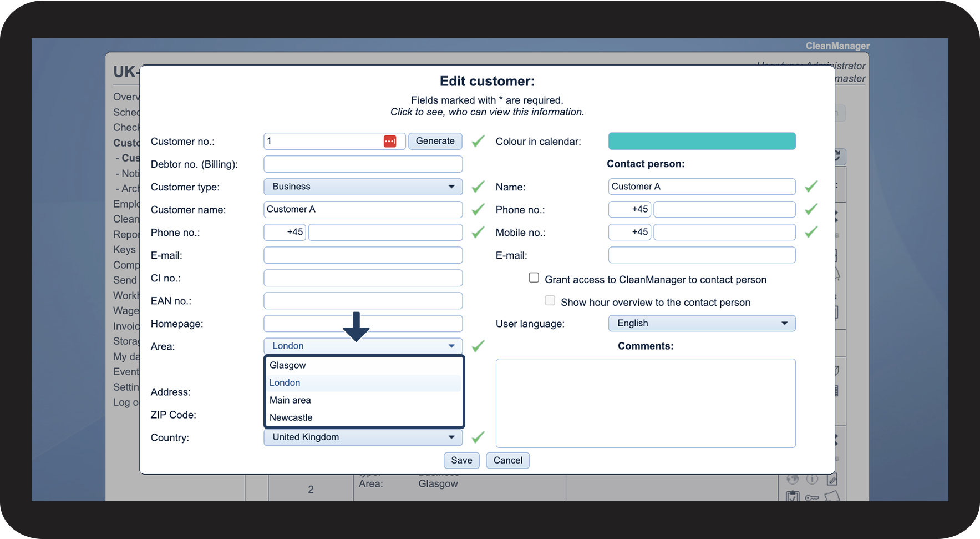Click the Debtor no. (Billing) input field
Screen dimensions: 980x539
pos(363,164)
